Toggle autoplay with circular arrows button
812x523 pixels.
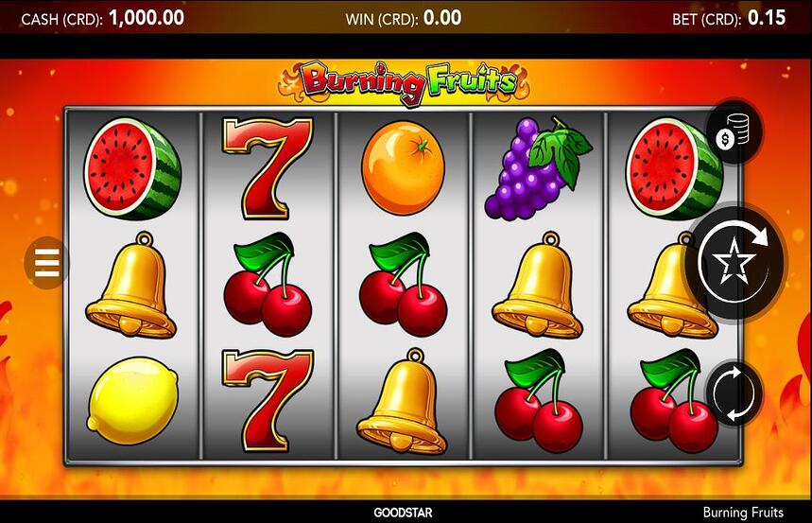tap(734, 393)
